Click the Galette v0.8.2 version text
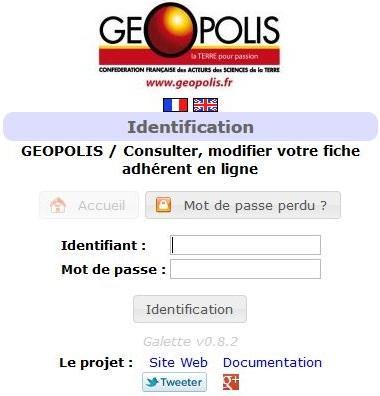Viewport: 380px width, 396px height. pos(190,341)
